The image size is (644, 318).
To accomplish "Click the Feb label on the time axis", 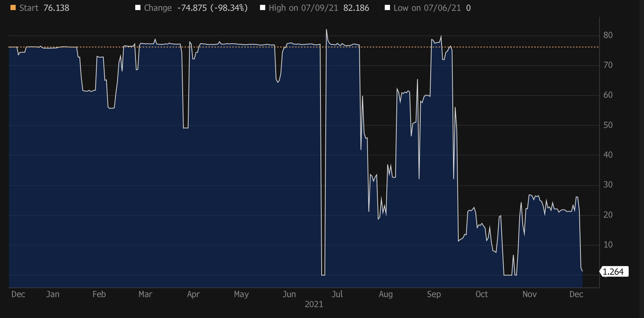I will tap(99, 294).
